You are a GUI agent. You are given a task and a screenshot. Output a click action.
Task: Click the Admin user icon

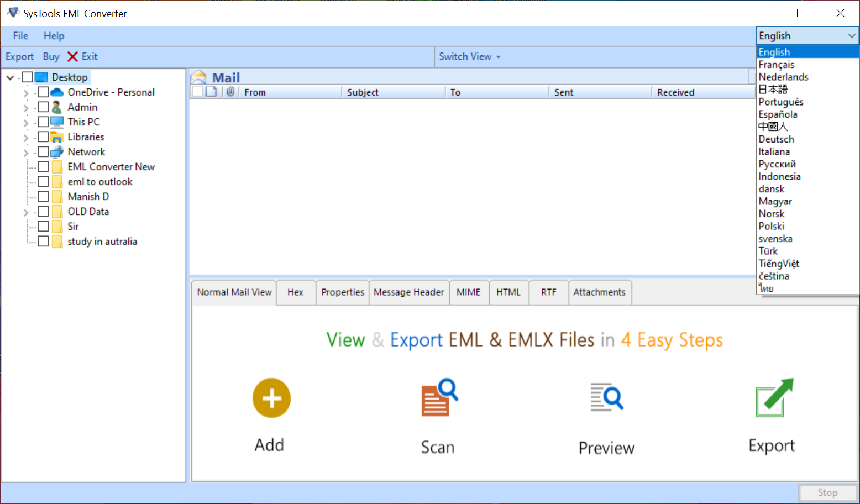[56, 107]
